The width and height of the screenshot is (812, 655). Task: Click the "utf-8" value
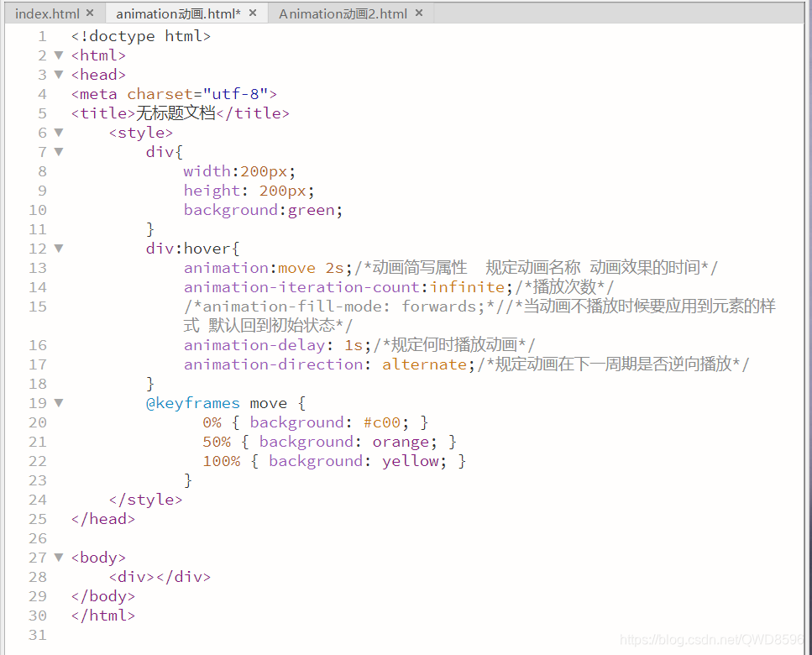pyautogui.click(x=235, y=94)
